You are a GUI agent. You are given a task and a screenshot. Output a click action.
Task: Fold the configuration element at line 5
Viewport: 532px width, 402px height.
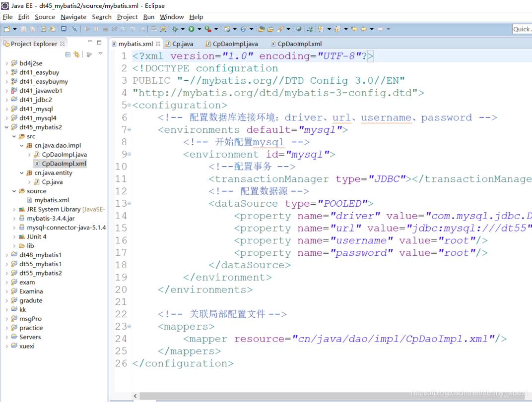129,106
